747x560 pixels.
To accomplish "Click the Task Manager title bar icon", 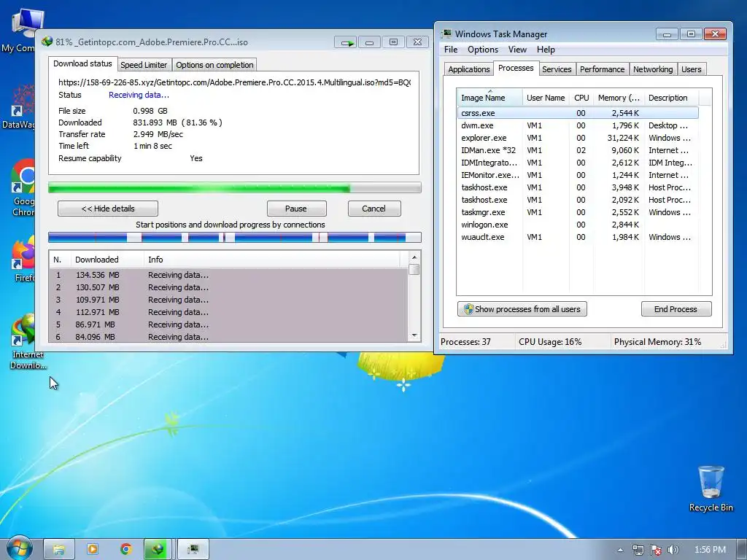I will point(446,34).
